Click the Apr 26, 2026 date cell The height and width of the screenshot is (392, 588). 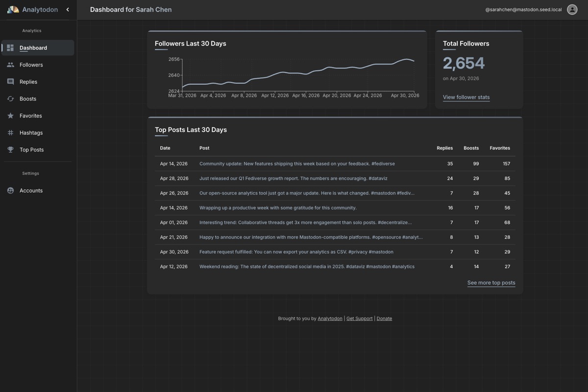pyautogui.click(x=174, y=193)
